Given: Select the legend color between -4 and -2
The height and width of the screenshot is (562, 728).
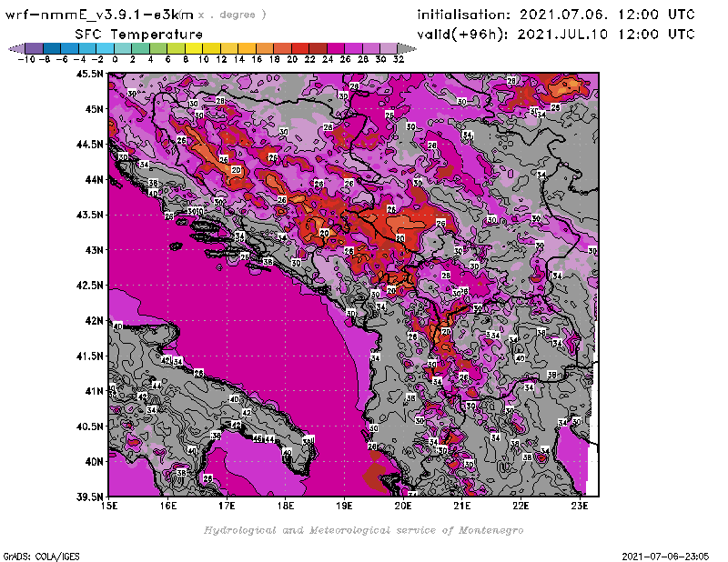Looking at the screenshot, I should 87,48.
